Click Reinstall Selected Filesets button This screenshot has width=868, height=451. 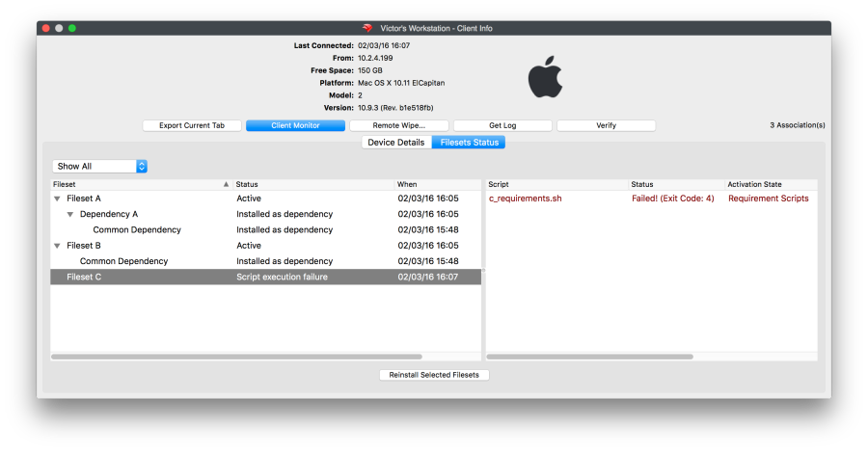point(434,375)
